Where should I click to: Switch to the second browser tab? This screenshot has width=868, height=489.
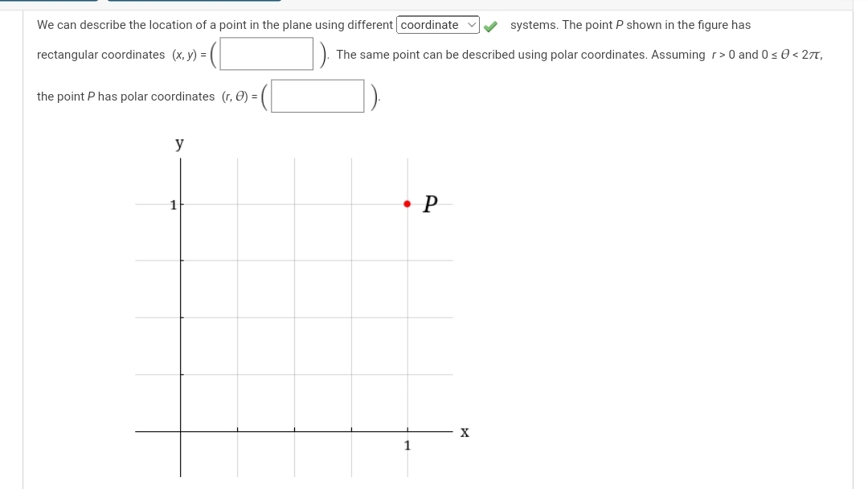pyautogui.click(x=193, y=3)
